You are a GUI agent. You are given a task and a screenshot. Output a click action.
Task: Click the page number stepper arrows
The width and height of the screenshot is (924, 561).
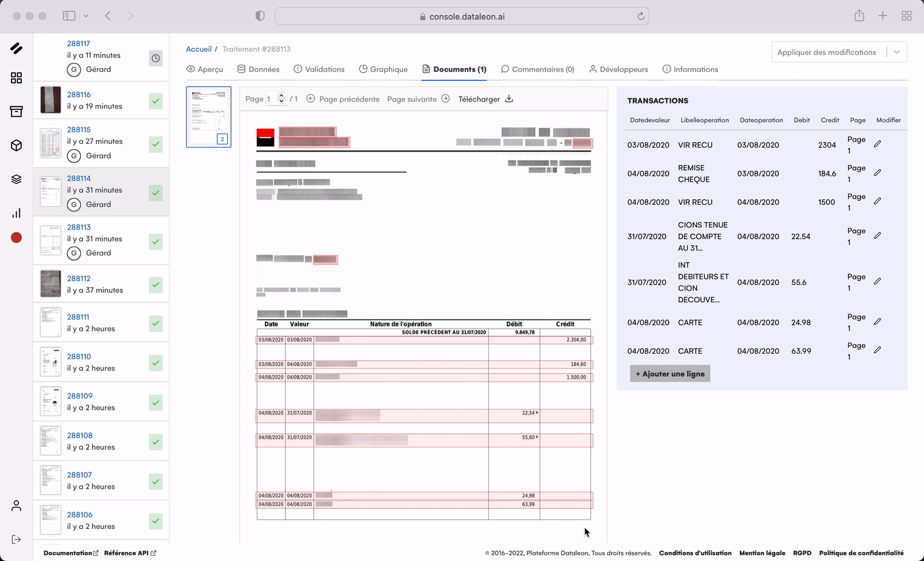[x=281, y=99]
